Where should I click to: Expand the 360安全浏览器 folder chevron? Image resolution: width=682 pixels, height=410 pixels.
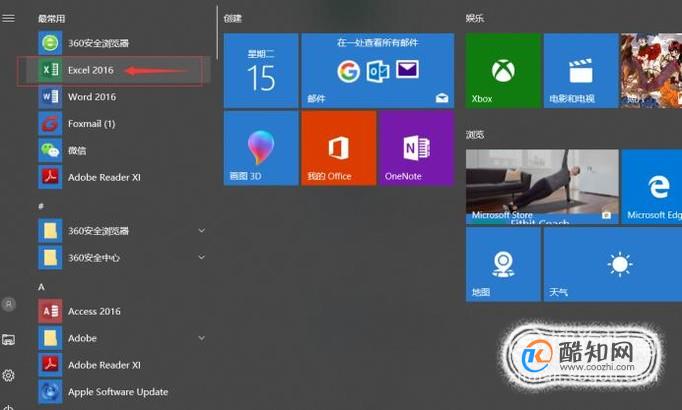point(201,230)
